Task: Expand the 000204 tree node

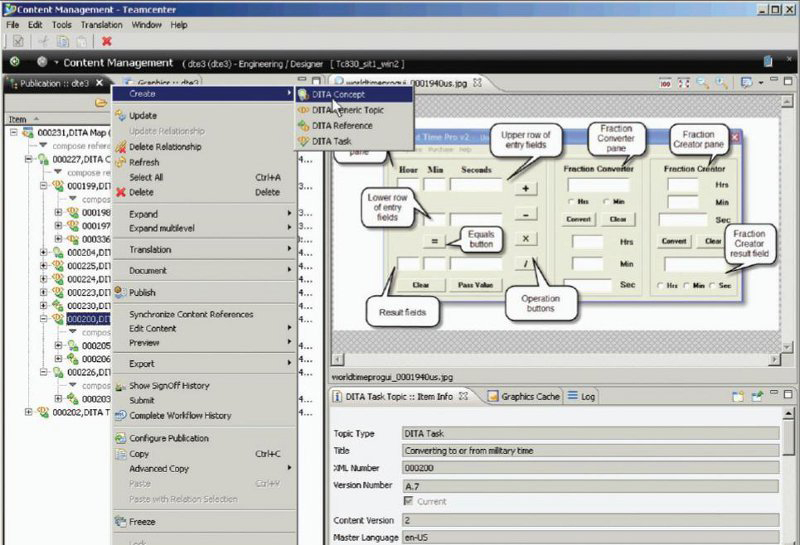Action: tap(43, 252)
